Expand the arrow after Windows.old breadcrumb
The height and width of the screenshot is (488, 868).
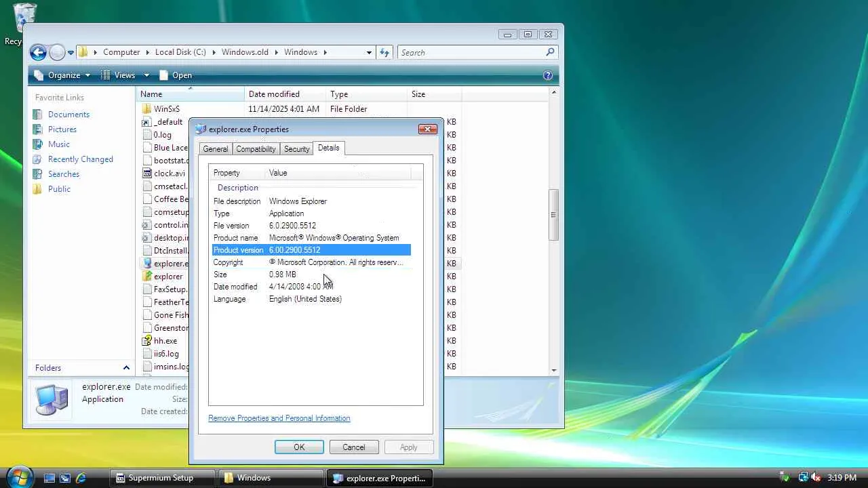tap(277, 52)
